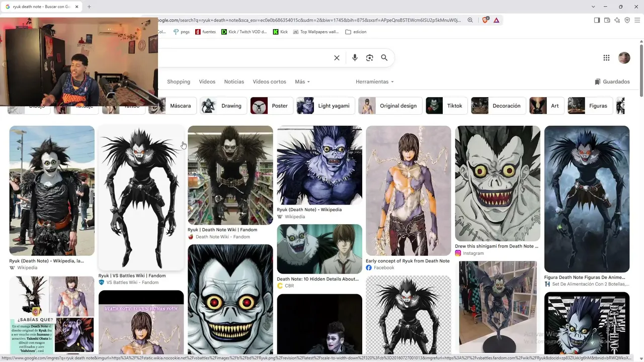Open the browser hamburger menu

click(637, 20)
